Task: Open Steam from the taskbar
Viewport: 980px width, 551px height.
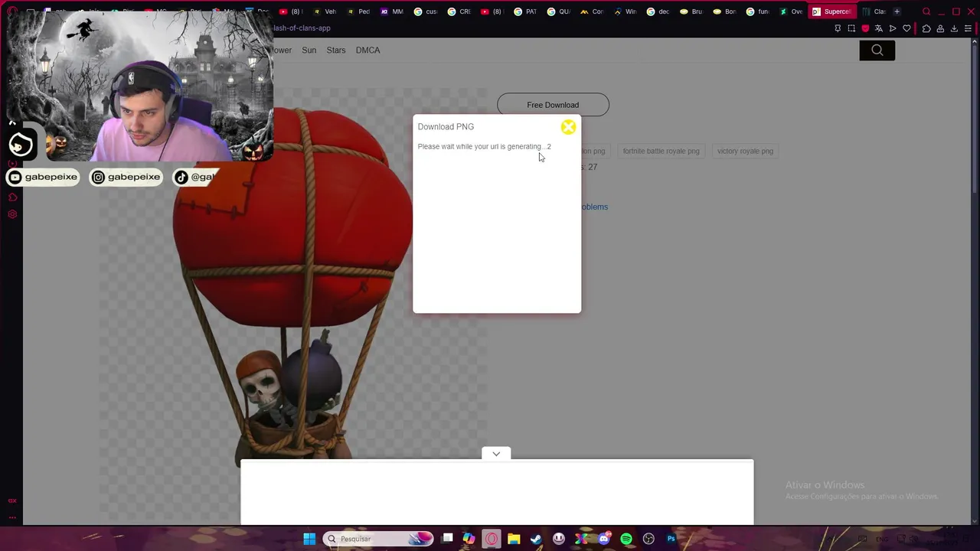Action: (536, 539)
